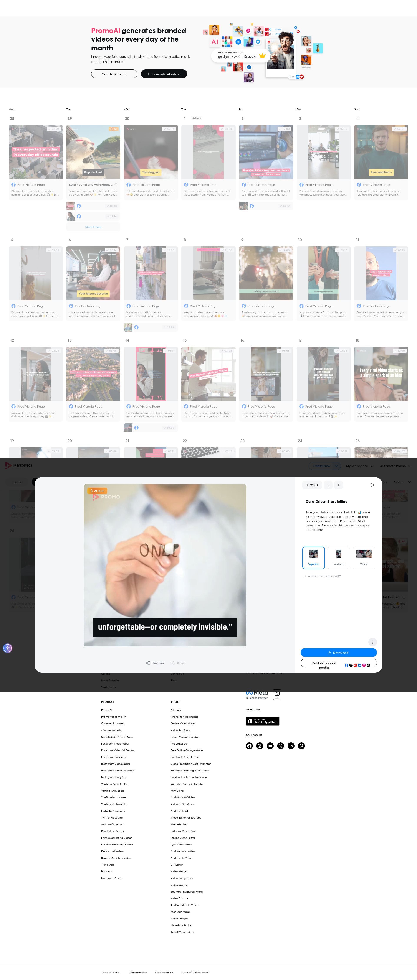This screenshot has width=417, height=980.
Task: Click the Rated thumbs-up icon
Action: pyautogui.click(x=173, y=663)
